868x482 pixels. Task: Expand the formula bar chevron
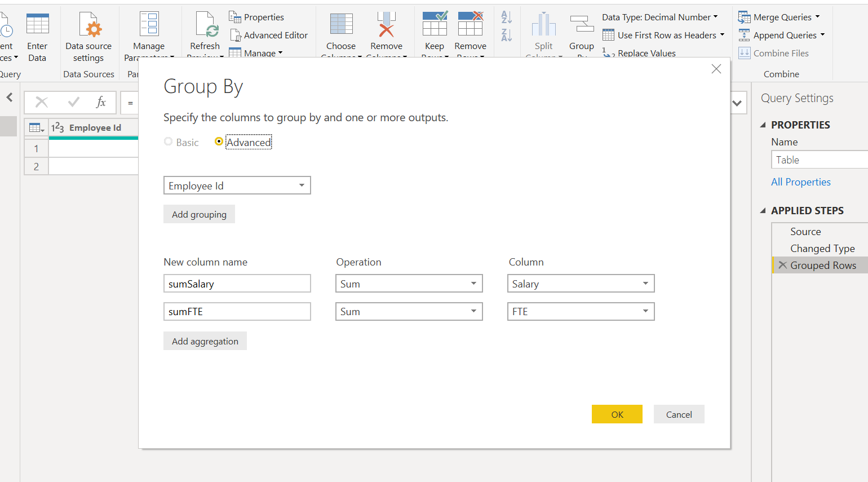point(737,103)
